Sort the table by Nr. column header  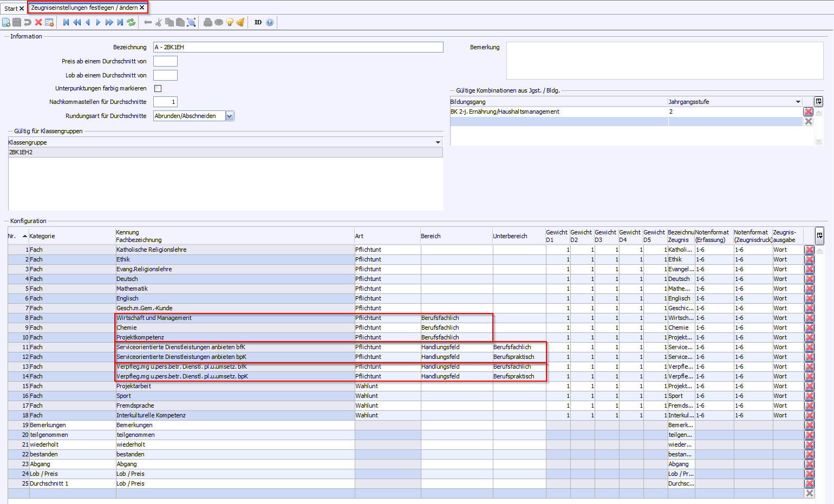(12, 236)
